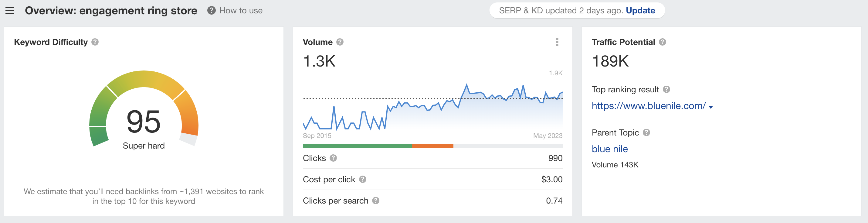
Task: Click Cost per click help icon
Action: (x=362, y=180)
